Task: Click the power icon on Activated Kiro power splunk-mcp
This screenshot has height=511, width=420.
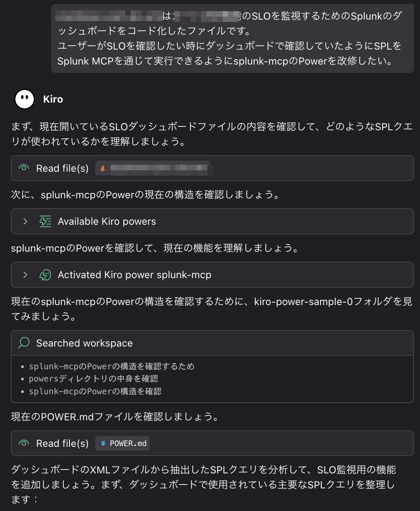Action: click(45, 275)
